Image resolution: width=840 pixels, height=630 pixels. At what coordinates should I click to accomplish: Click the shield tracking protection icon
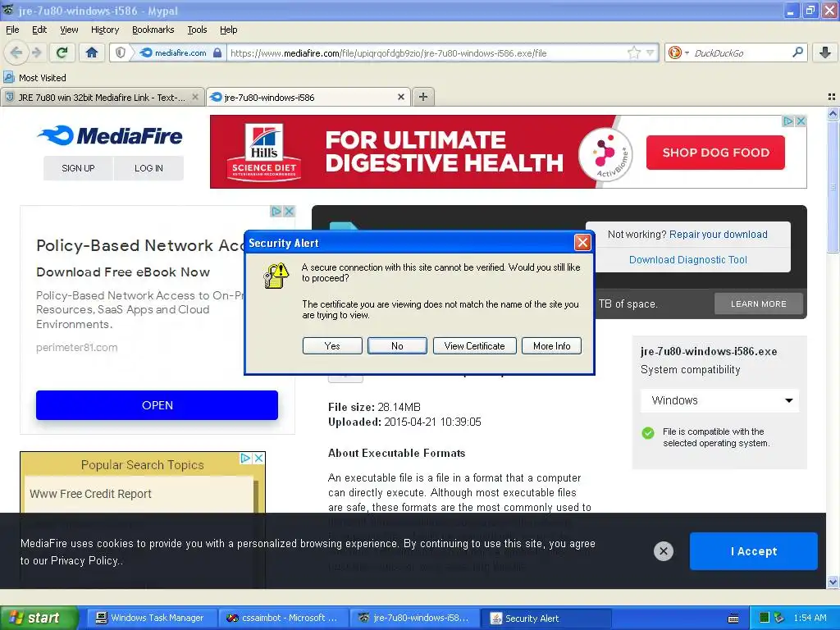pyautogui.click(x=121, y=52)
